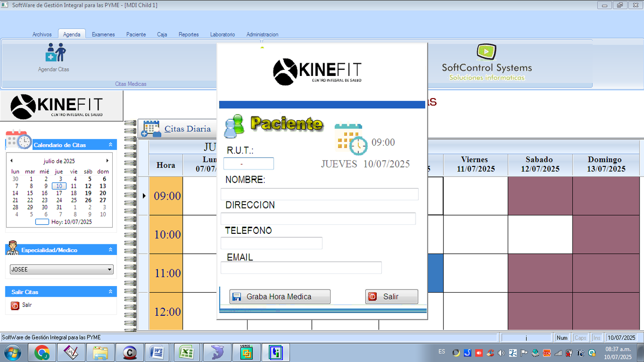Click the network signal tray icon
Image resolution: width=644 pixels, height=362 pixels.
[558, 353]
